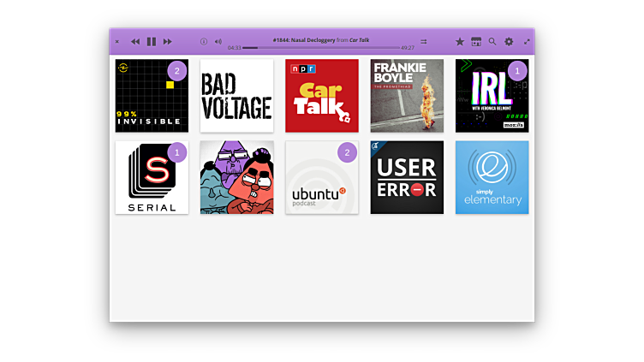Skip backward in the episode
The image size is (644, 362).
[135, 41]
